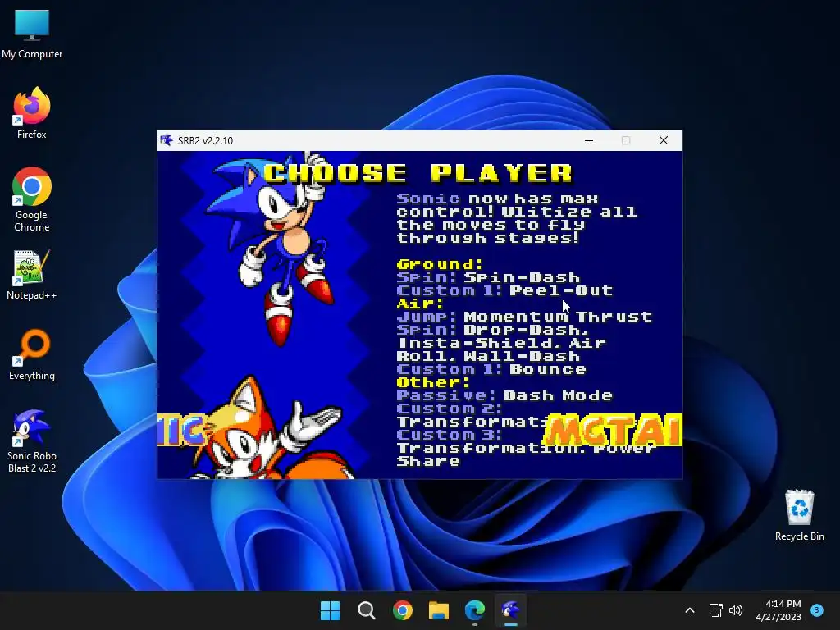Select the Sonic Robo Blast 2 shortcut
This screenshot has height=630, width=840.
click(x=32, y=441)
